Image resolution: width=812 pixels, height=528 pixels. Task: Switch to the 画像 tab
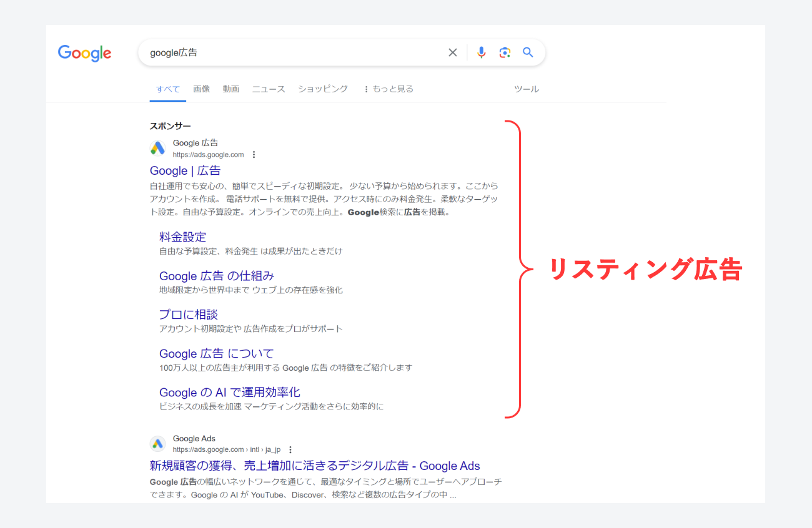pyautogui.click(x=202, y=89)
